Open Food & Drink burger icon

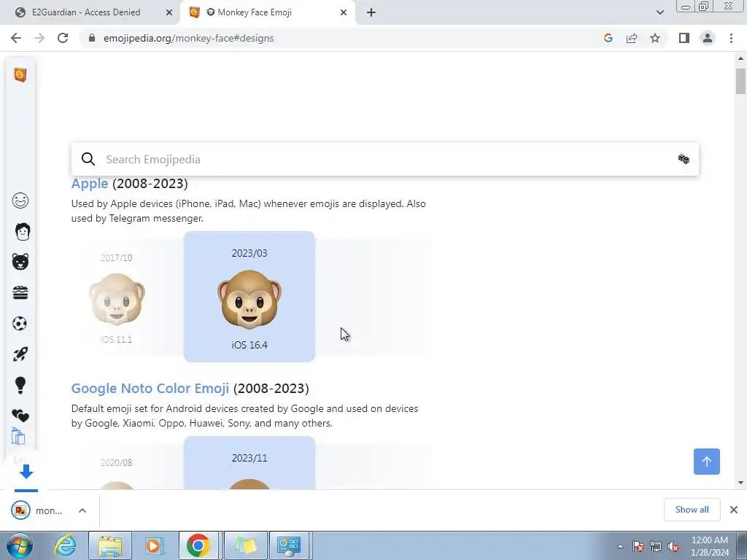coord(20,292)
